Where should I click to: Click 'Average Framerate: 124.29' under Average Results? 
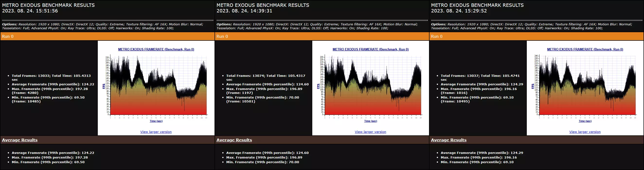point(482,153)
